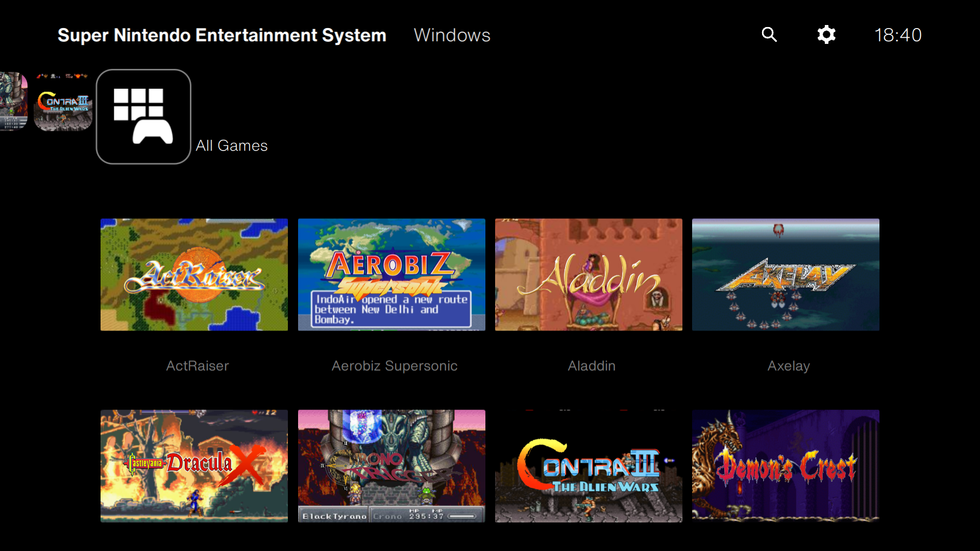Open the Castlevania Dracula X thumbnail

tap(194, 465)
